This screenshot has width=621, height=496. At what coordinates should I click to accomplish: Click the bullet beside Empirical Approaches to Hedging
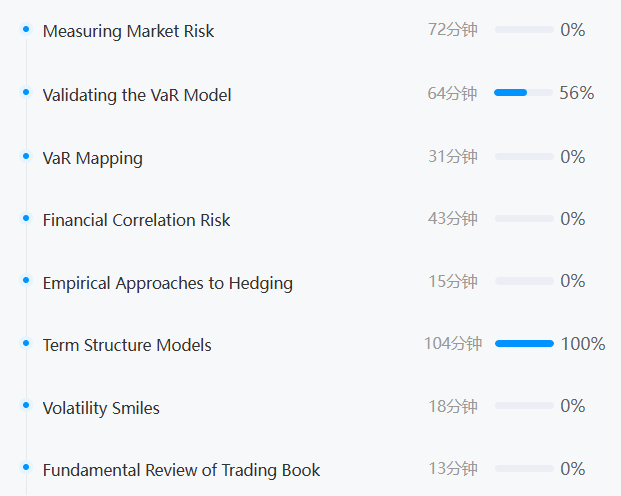pos(26,280)
